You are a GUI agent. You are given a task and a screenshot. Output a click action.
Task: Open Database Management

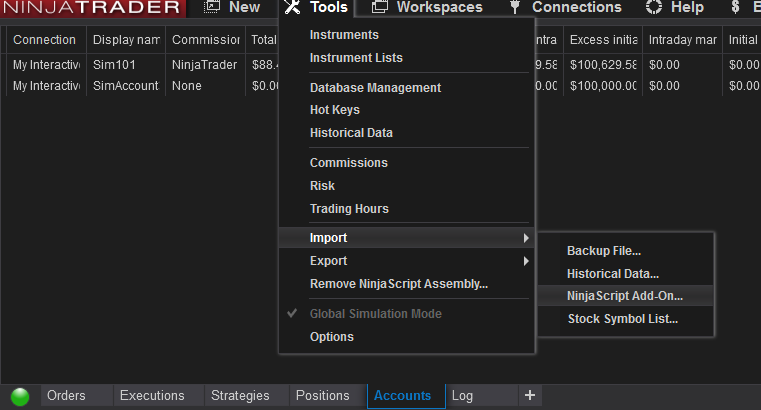(375, 88)
